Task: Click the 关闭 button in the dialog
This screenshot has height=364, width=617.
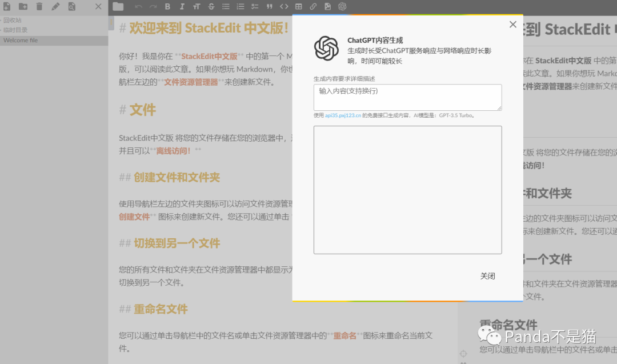Action: [487, 276]
